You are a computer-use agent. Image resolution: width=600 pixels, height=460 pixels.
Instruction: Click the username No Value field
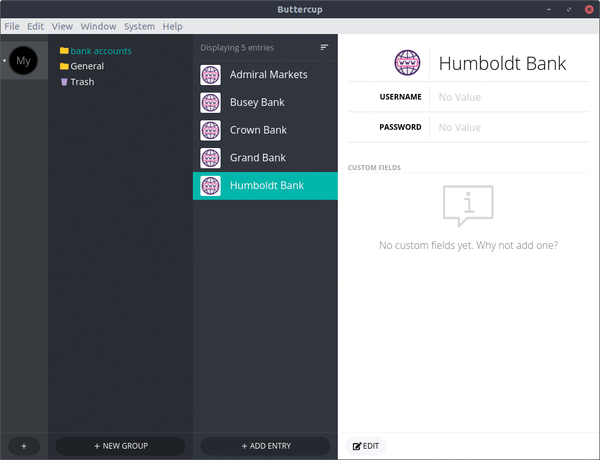(460, 97)
